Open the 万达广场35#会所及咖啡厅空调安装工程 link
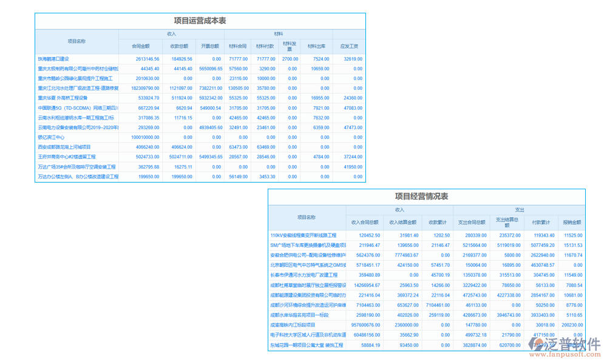This screenshot has width=607, height=364. 76,167
